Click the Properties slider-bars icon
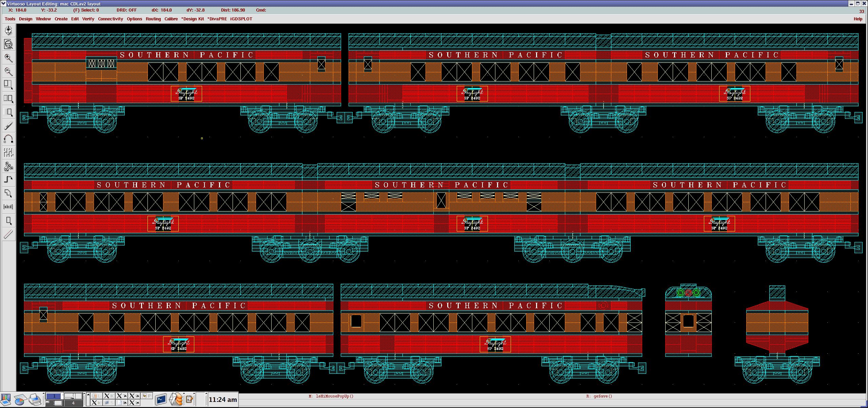 tap(8, 152)
